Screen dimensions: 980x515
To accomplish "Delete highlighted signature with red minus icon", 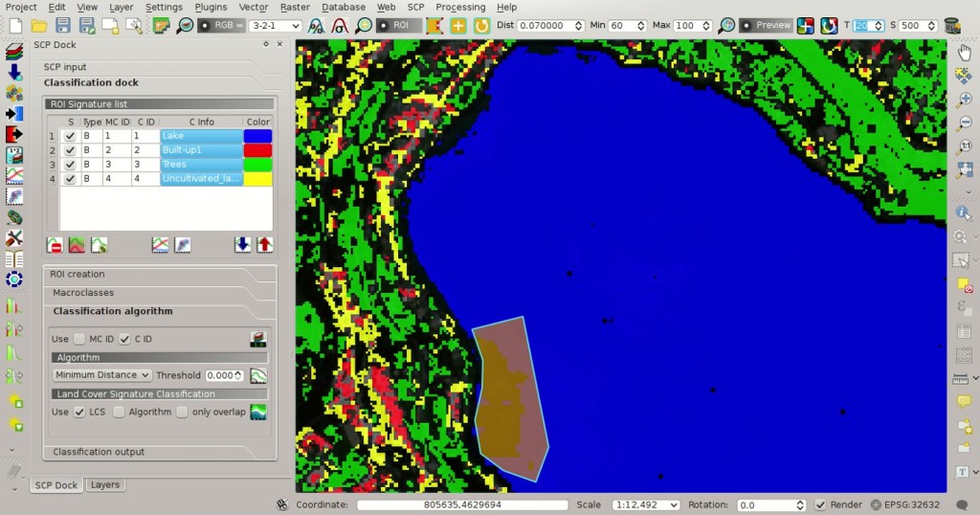I will pyautogui.click(x=55, y=245).
